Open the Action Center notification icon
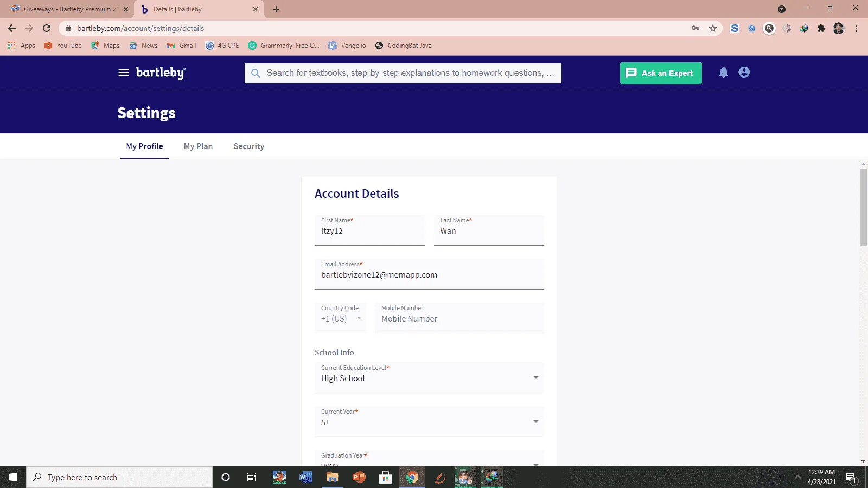The width and height of the screenshot is (868, 488). click(851, 477)
